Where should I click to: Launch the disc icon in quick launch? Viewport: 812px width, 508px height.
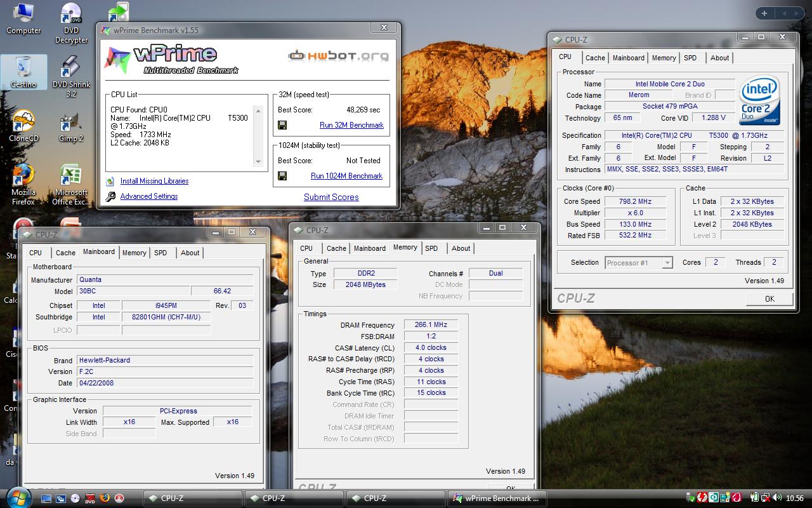[x=75, y=498]
